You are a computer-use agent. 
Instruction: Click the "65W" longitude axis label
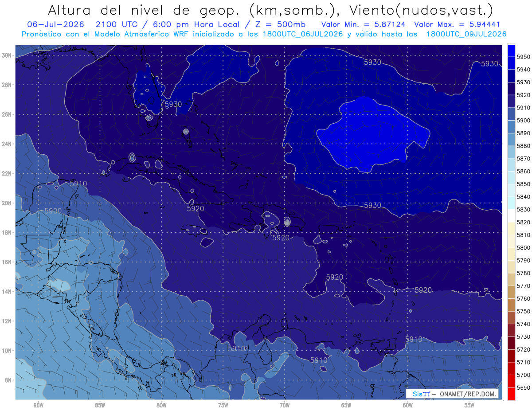(346, 406)
